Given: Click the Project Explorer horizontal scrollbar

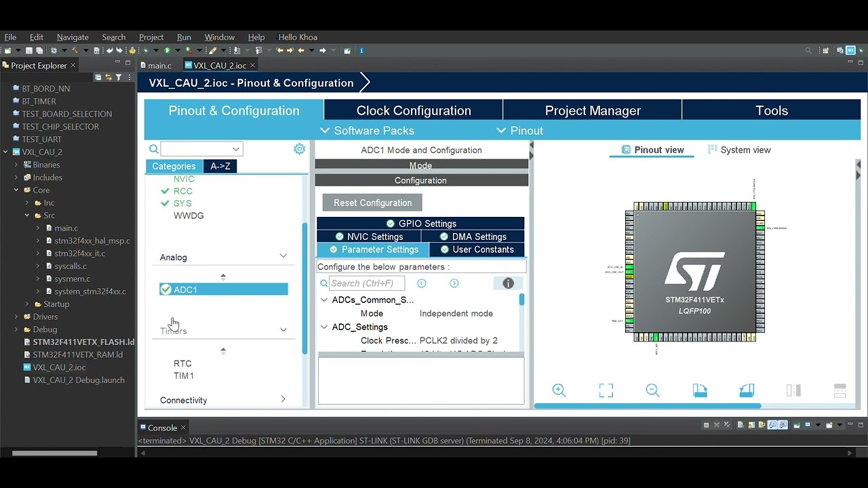Looking at the screenshot, I should pos(55,453).
